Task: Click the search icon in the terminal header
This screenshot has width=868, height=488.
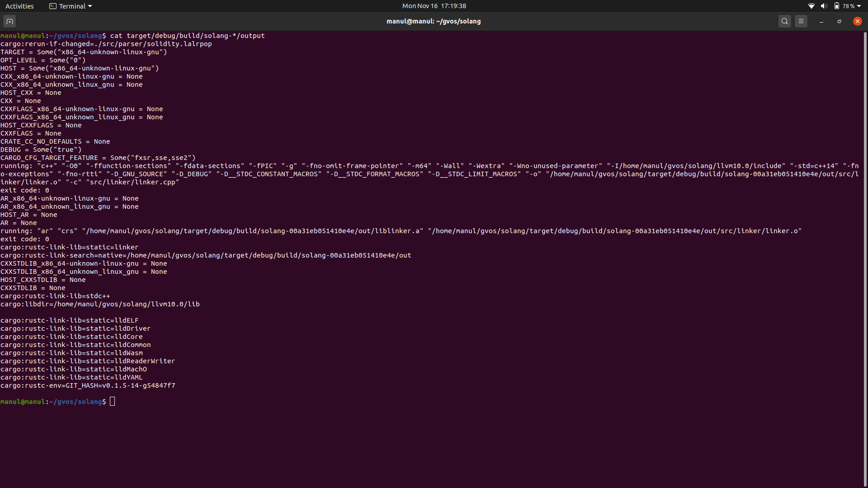Action: [785, 21]
